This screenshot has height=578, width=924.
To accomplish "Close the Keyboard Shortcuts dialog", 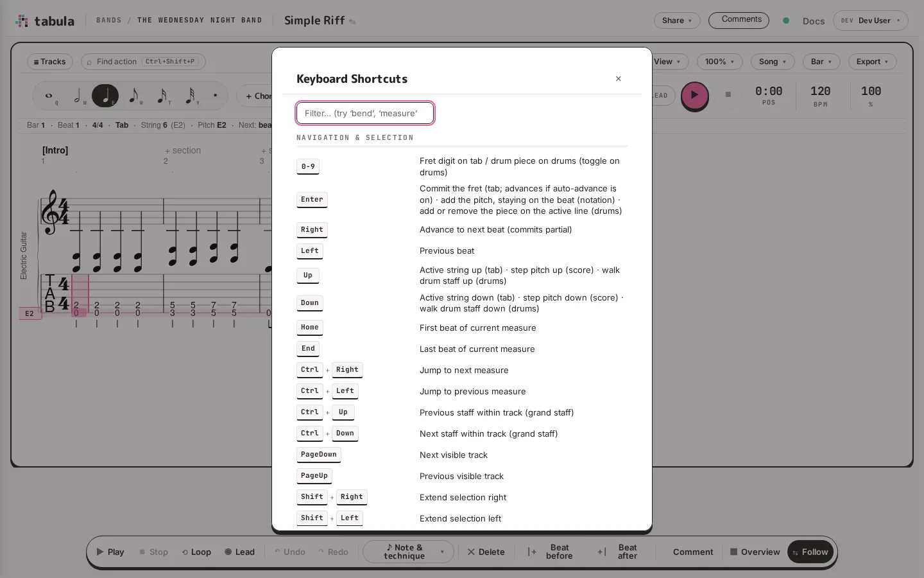I will [619, 79].
